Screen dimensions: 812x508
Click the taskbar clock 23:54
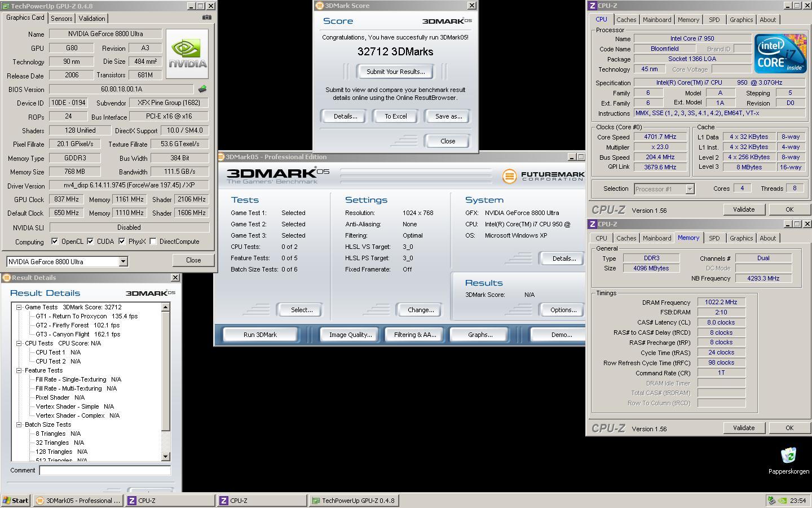tap(798, 501)
